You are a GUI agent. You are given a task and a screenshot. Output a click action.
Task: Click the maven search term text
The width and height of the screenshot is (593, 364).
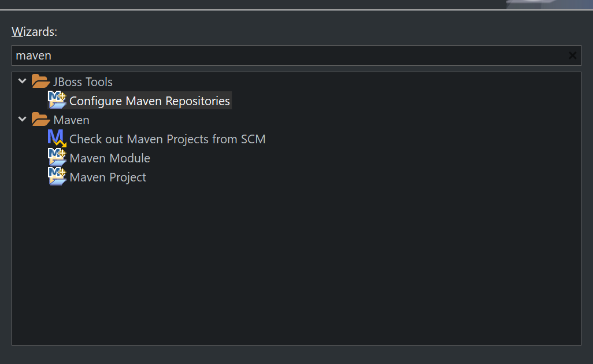coord(34,55)
